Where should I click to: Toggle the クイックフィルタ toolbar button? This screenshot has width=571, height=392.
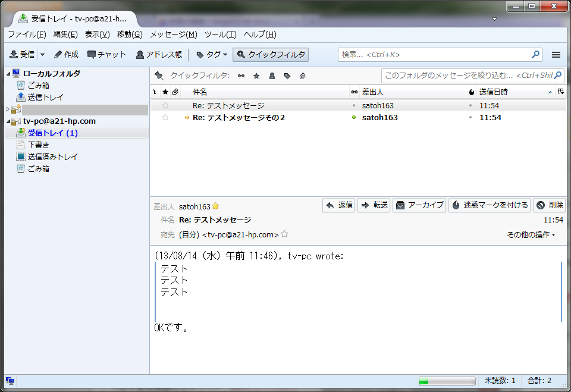pyautogui.click(x=271, y=55)
